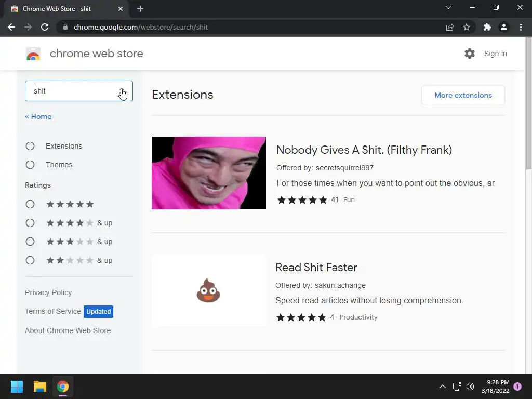Screen dimensions: 532x399
Task: Open File Explorer from taskbar
Action: pyautogui.click(x=40, y=387)
